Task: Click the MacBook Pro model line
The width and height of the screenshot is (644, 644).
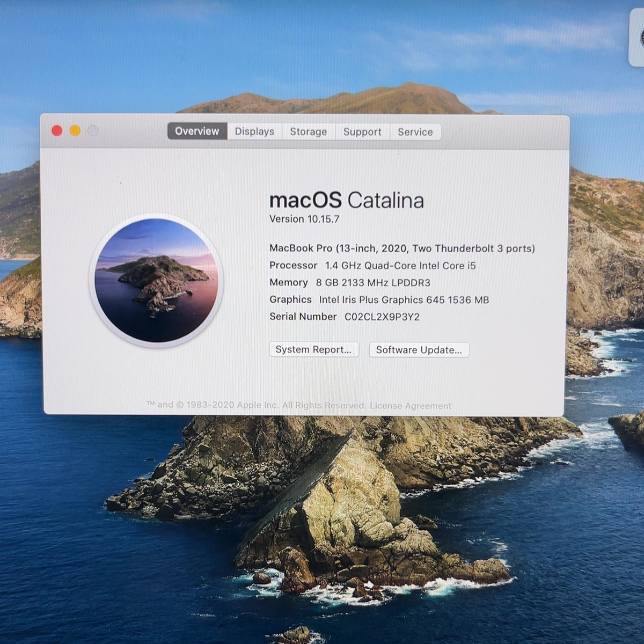Action: point(402,248)
